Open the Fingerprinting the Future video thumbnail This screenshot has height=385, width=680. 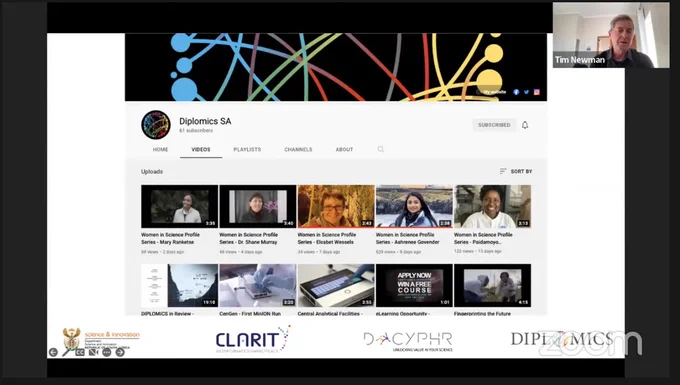click(x=492, y=285)
